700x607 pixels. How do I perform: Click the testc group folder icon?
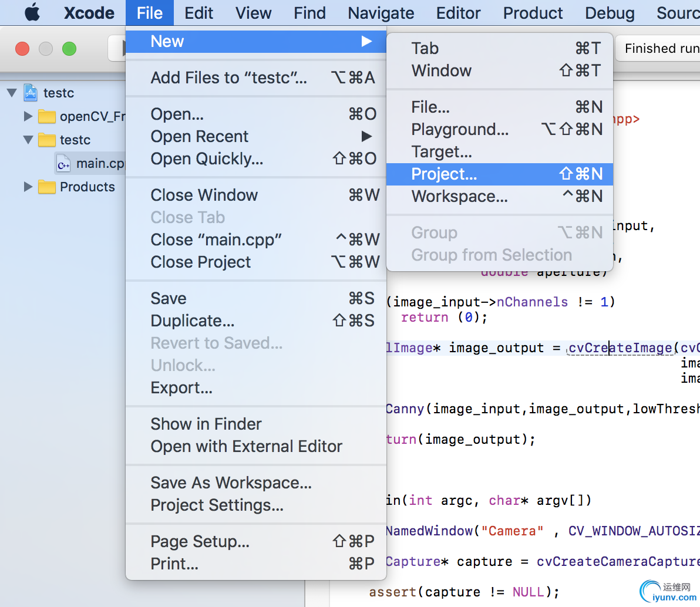(47, 140)
